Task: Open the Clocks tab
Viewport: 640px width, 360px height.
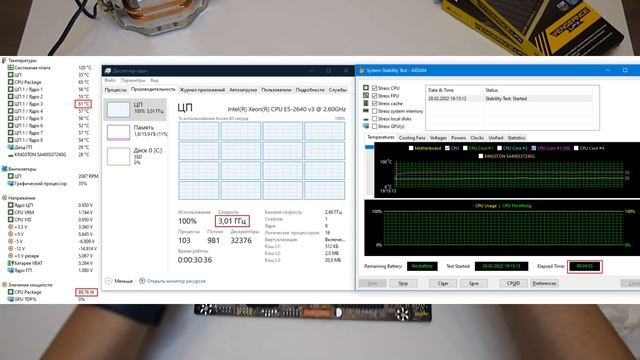Action: pyautogui.click(x=477, y=138)
